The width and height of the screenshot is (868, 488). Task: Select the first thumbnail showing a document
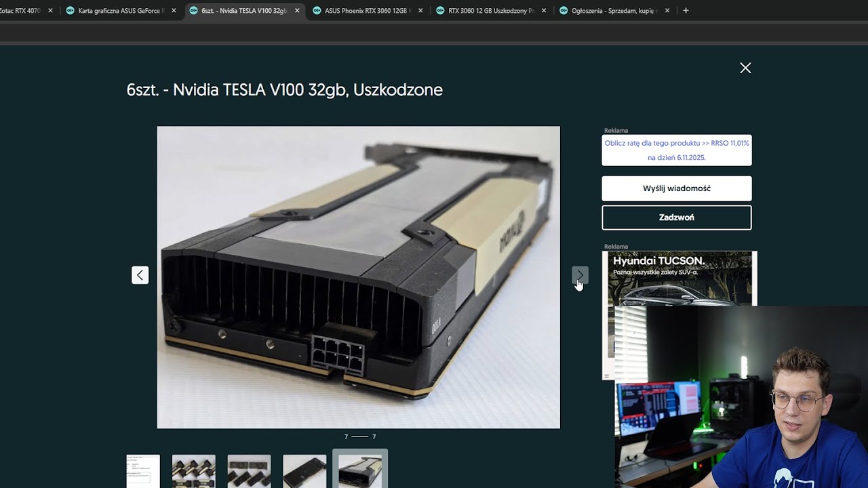click(143, 471)
